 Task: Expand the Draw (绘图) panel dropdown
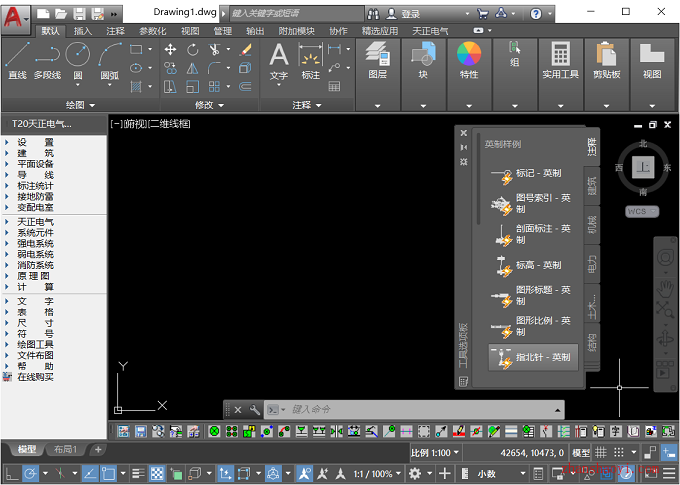80,105
